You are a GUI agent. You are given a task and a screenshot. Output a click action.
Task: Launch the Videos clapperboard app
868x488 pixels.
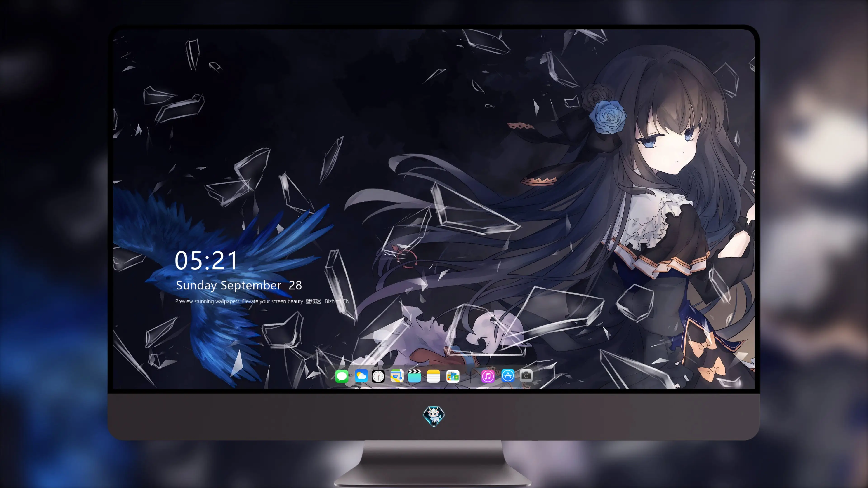415,376
